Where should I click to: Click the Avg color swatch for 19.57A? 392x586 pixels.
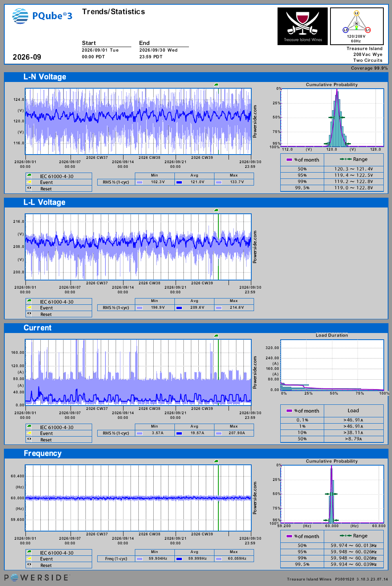[179, 433]
